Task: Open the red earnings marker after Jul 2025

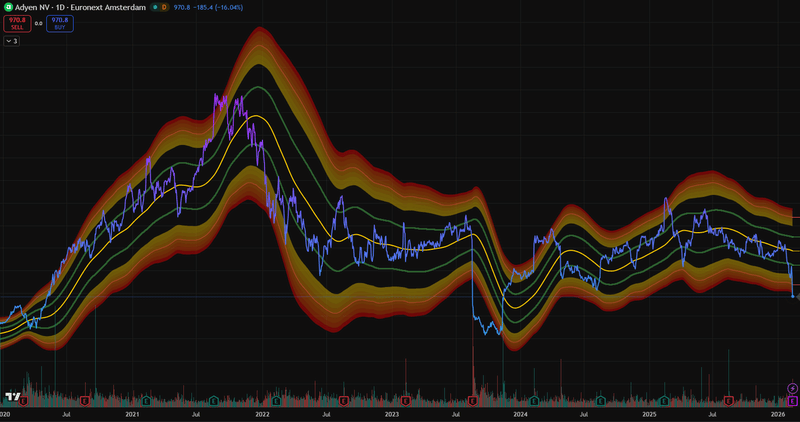Action: point(729,401)
